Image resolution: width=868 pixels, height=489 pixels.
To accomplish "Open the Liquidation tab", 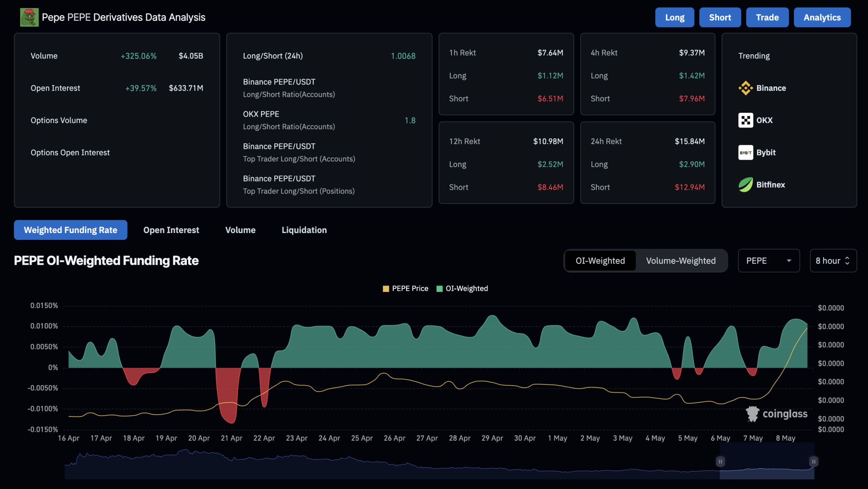I will tap(304, 230).
